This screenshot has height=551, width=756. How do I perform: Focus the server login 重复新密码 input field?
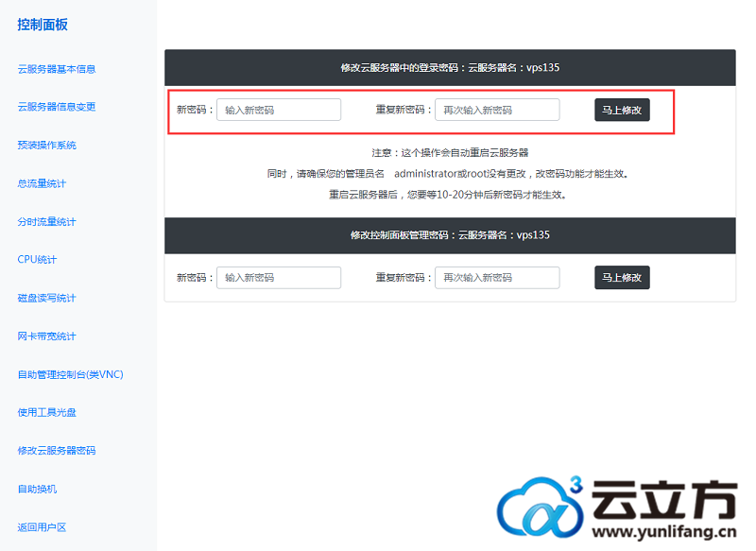tap(497, 110)
